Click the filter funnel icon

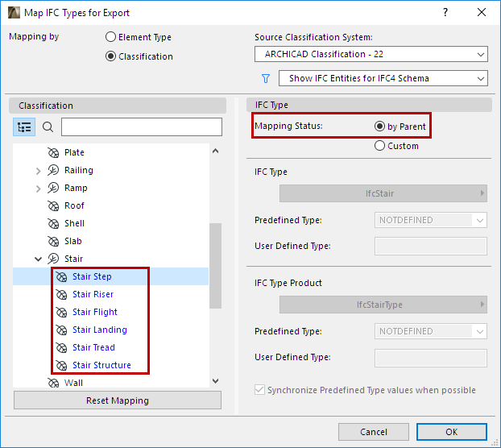point(265,78)
